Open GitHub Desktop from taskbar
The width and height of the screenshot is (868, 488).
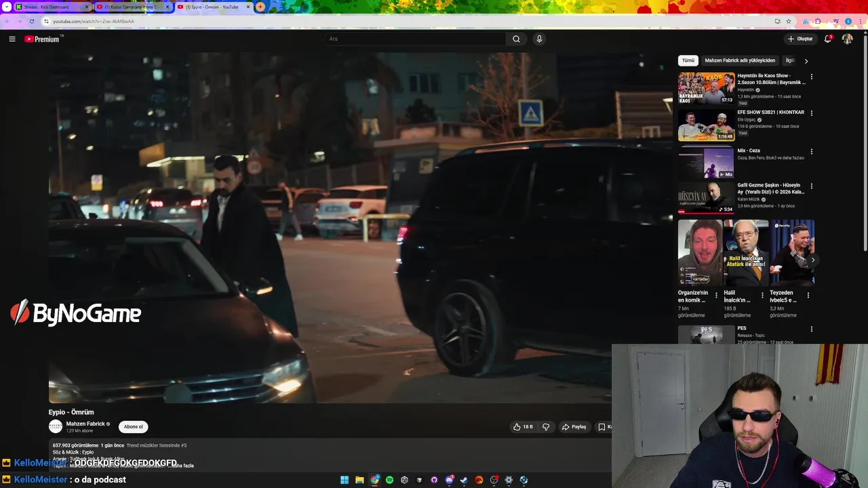click(434, 480)
